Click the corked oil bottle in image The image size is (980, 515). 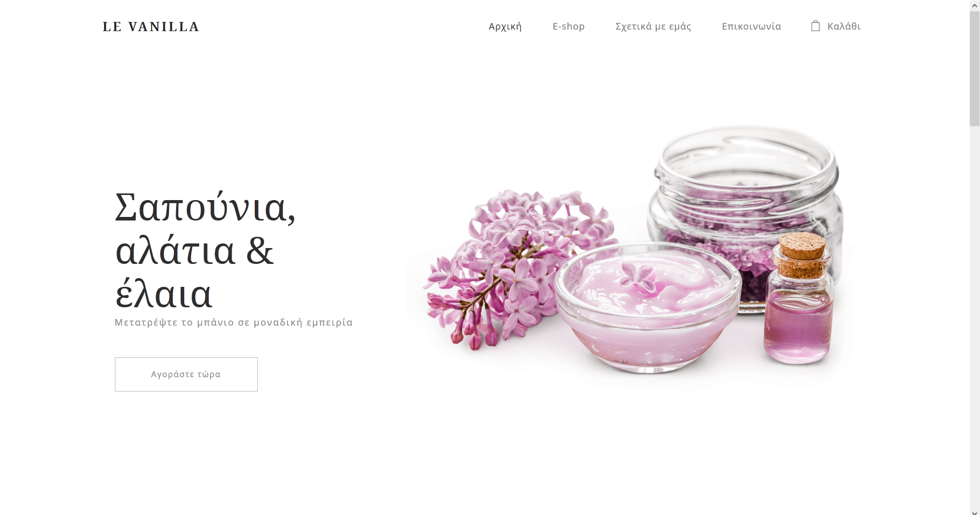(x=799, y=299)
